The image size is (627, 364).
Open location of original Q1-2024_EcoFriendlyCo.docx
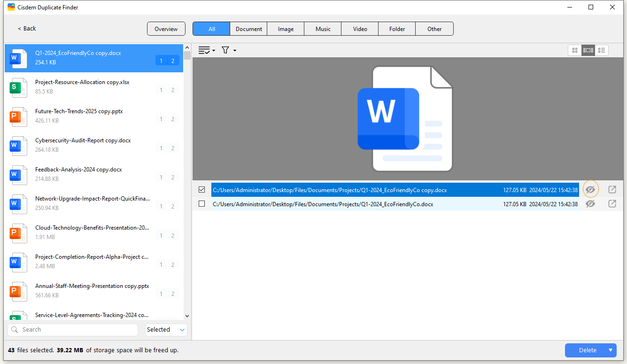pyautogui.click(x=612, y=204)
